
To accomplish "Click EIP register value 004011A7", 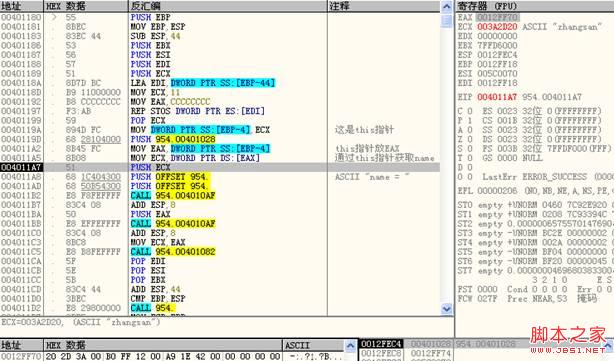I will click(497, 97).
